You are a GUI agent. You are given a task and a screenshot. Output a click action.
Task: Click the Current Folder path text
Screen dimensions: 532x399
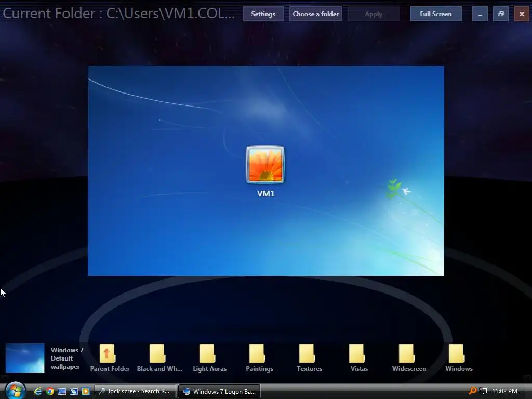pyautogui.click(x=119, y=14)
